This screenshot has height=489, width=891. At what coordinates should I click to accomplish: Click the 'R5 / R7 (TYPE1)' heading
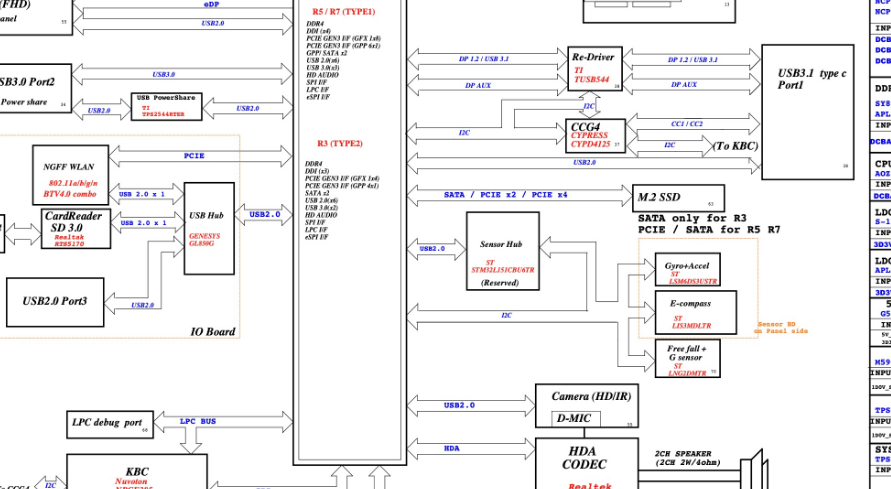(344, 12)
